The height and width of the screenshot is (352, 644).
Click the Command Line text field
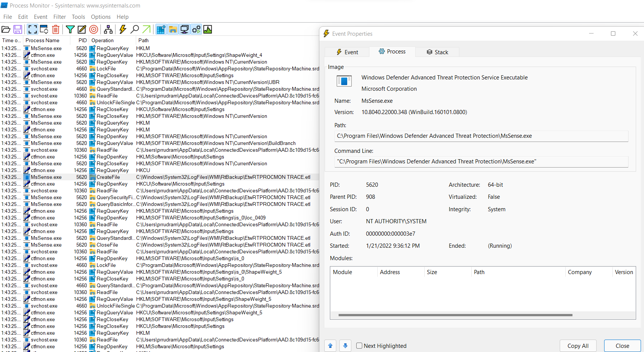(x=481, y=162)
